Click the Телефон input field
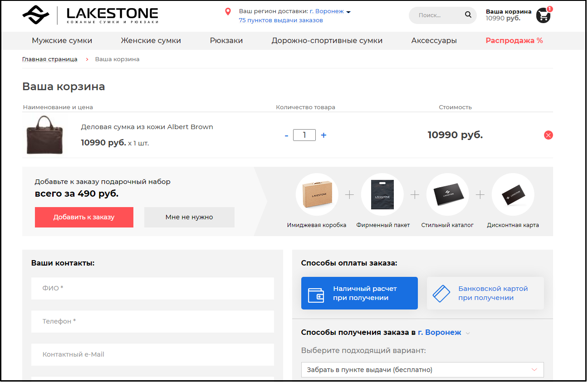This screenshot has width=588, height=382. click(152, 321)
